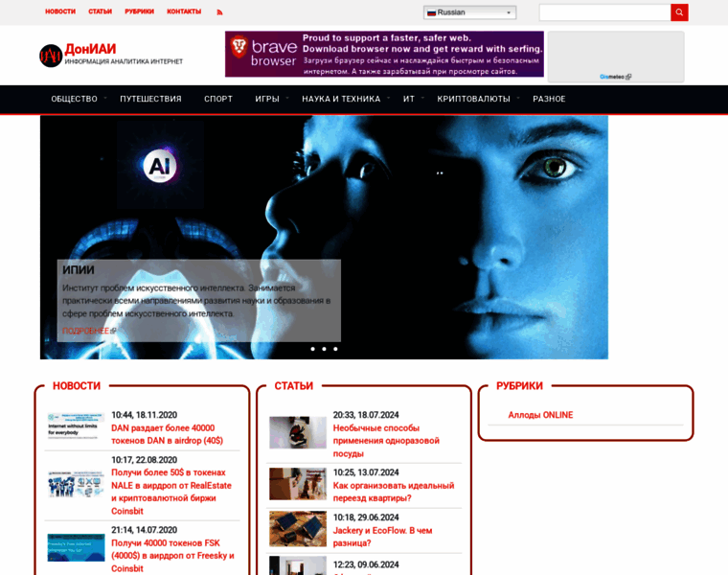Open the ИТ menu item

click(409, 99)
